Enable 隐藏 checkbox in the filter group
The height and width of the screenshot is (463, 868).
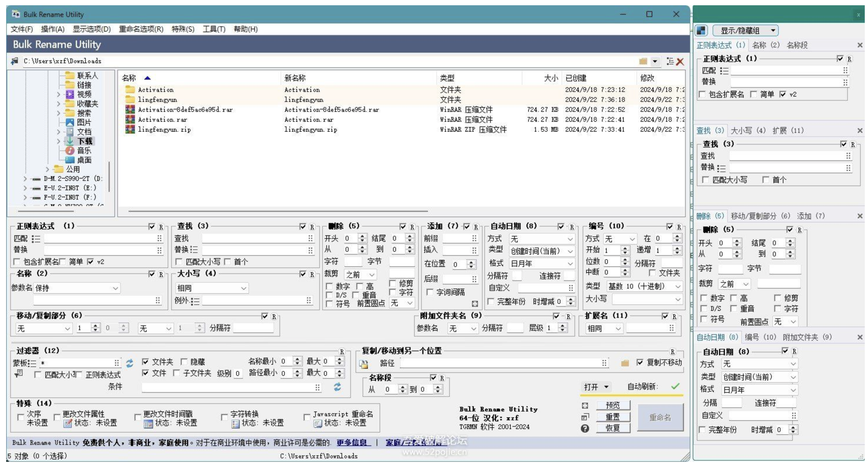tap(184, 361)
